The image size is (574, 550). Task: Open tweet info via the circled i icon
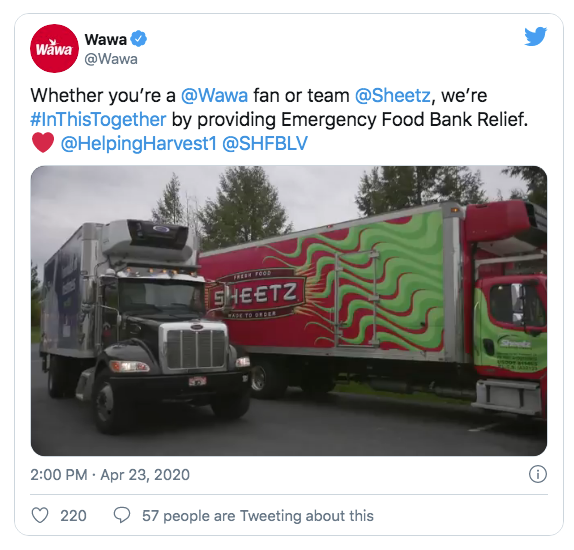(538, 475)
